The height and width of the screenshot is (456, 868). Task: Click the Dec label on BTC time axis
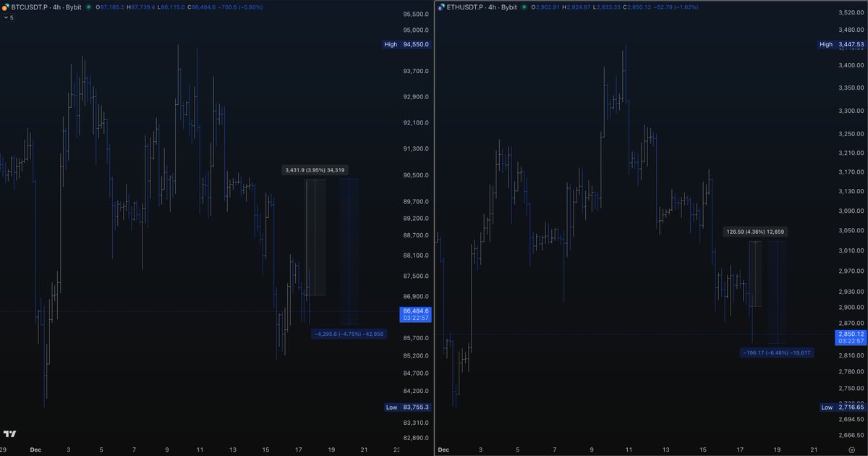(36, 449)
